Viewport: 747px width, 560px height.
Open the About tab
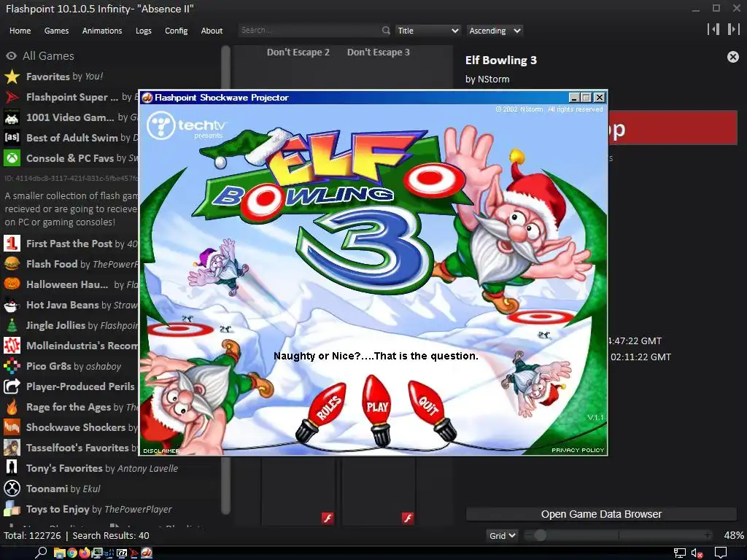[x=212, y=31]
